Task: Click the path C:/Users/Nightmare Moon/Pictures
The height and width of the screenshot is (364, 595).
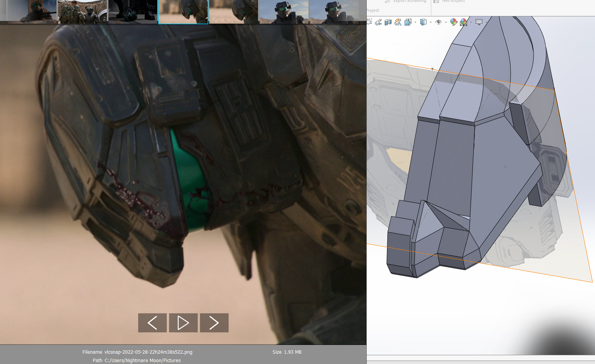Action: coord(143,361)
